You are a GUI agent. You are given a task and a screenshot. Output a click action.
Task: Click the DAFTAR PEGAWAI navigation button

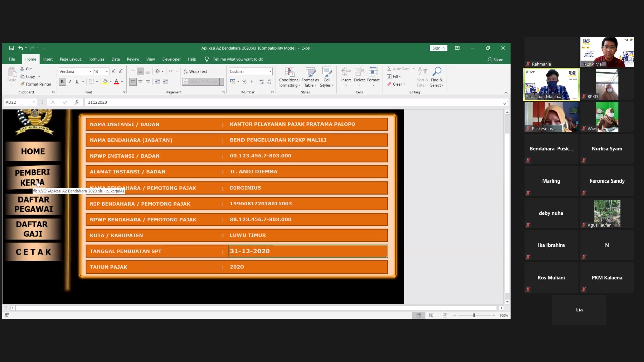(x=33, y=204)
